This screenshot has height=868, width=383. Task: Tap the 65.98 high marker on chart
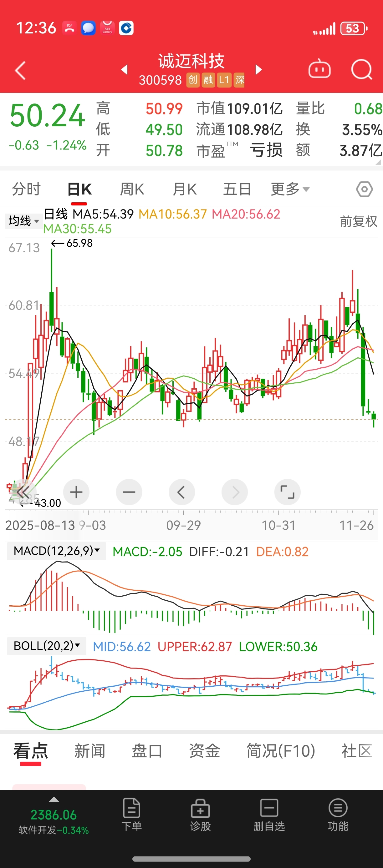pos(72,243)
